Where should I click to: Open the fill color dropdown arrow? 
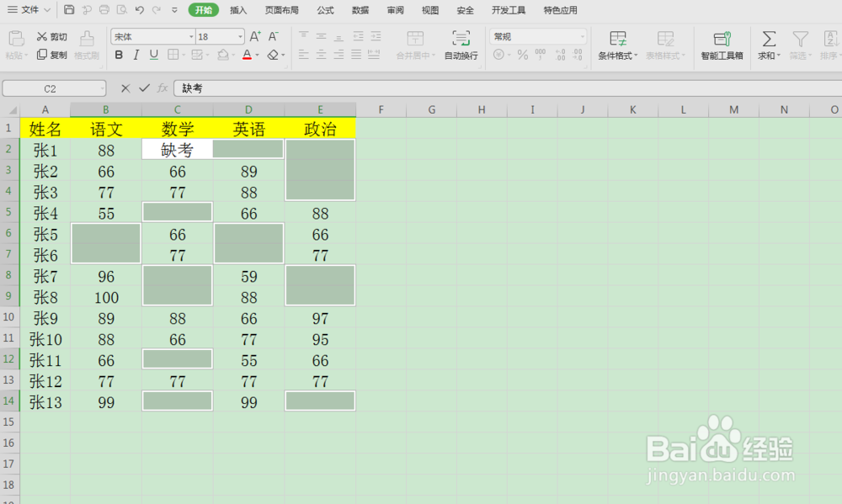pyautogui.click(x=233, y=56)
